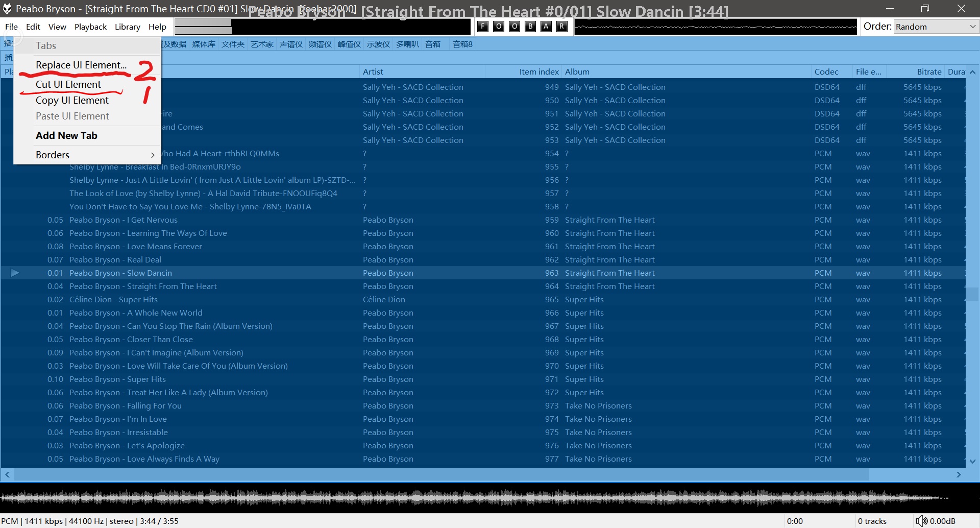Viewport: 980px width, 528px height.
Task: Click the playlist vertical scrollbar down arrow
Action: [x=972, y=461]
